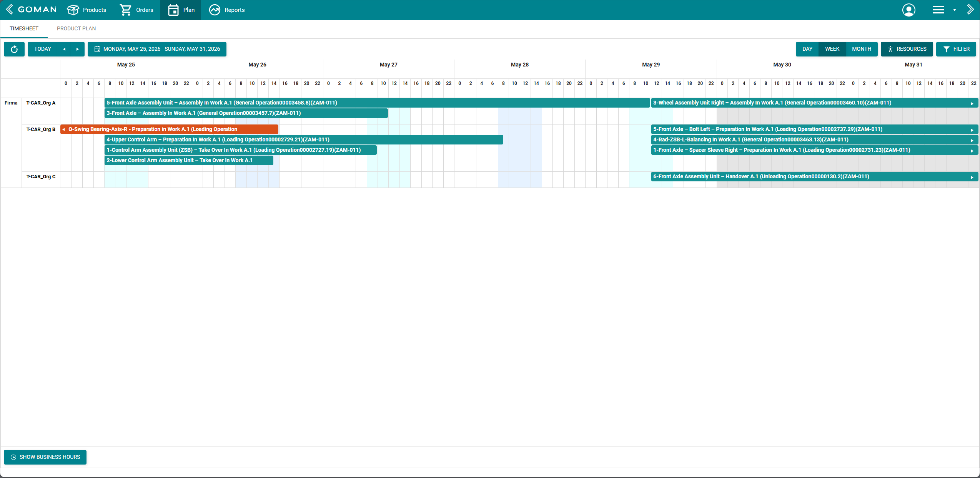Open the Orders cart section
Viewport: 980px width, 478px height.
136,10
